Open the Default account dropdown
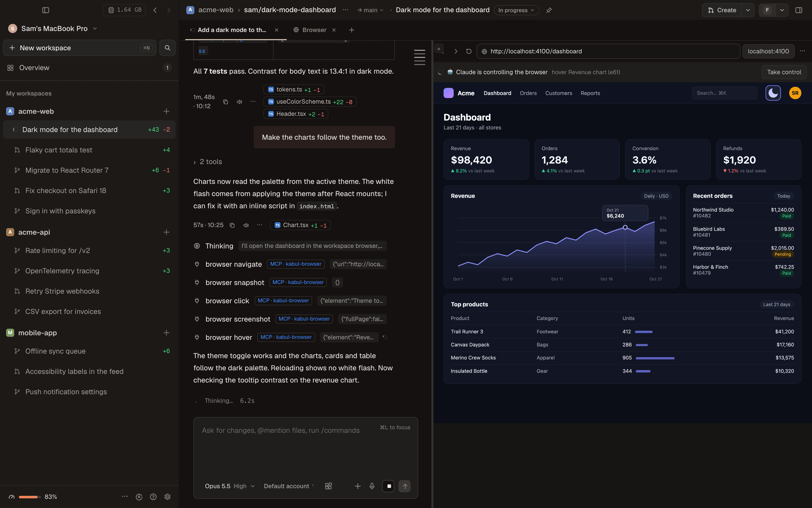The height and width of the screenshot is (508, 812). 289,486
